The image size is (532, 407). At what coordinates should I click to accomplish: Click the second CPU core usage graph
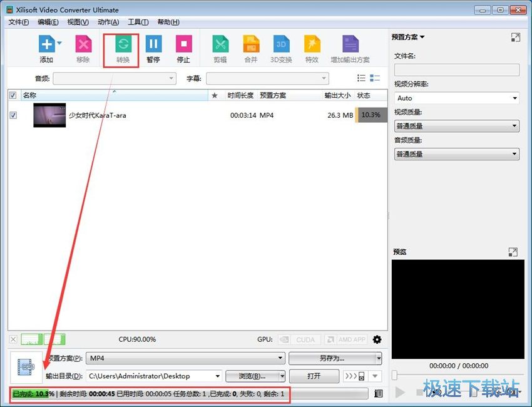(54, 339)
